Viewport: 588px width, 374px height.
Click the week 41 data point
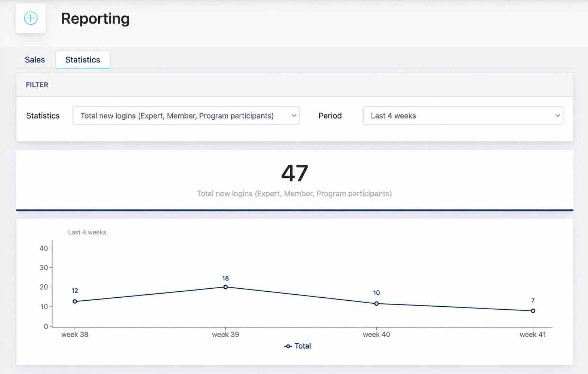(533, 311)
